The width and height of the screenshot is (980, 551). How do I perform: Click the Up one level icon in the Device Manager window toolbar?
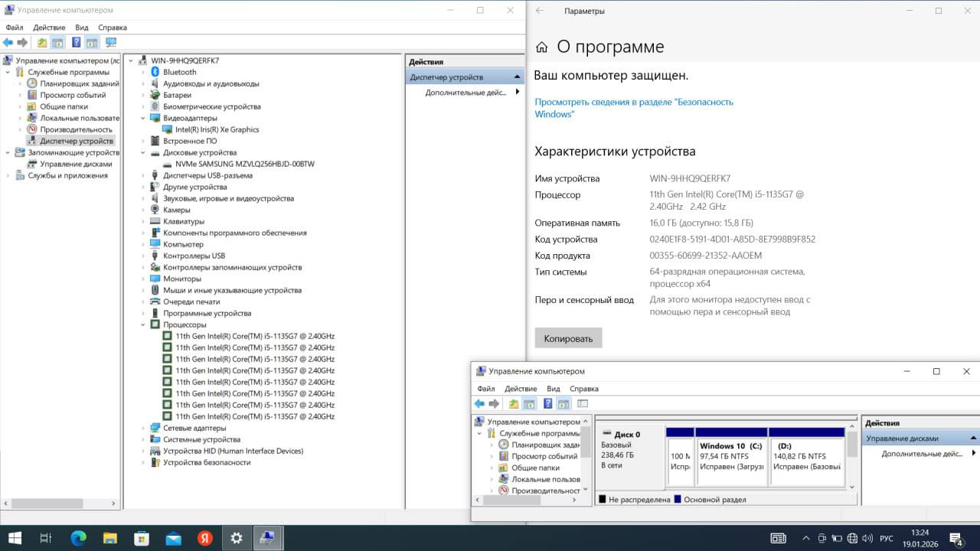tap(42, 42)
